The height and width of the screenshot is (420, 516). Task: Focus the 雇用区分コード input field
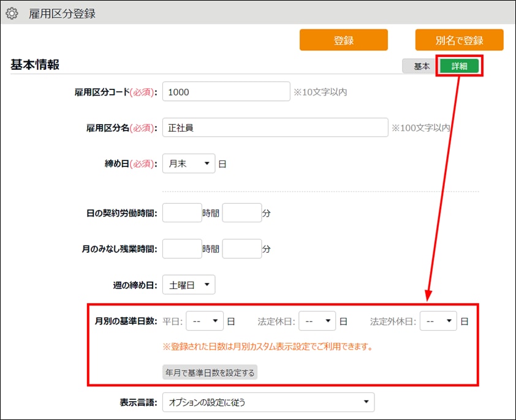click(226, 92)
